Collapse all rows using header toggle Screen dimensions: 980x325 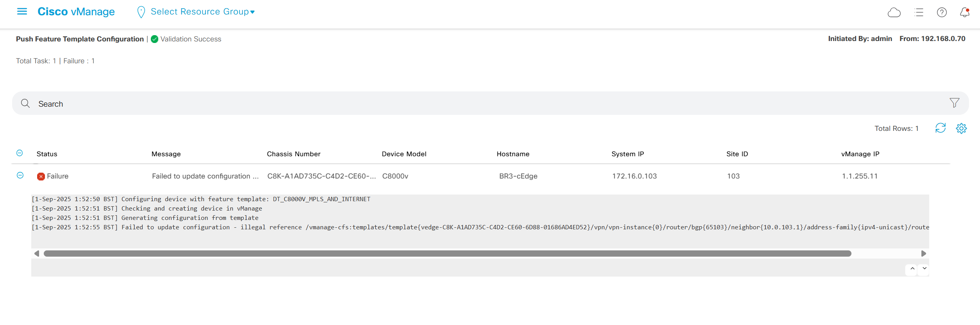[20, 153]
